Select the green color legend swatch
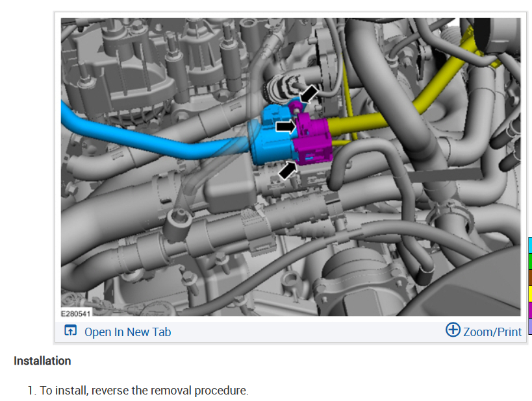532x401 pixels. click(x=530, y=261)
